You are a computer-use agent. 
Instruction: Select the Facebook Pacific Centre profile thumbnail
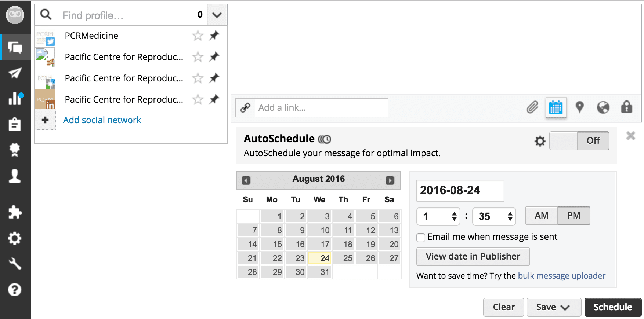pyautogui.click(x=45, y=57)
